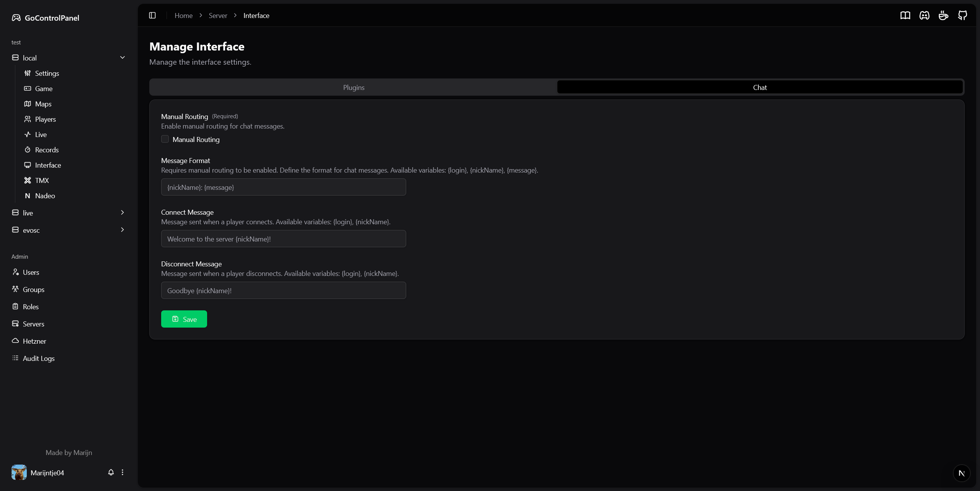Open the Discord icon link
Image resolution: width=980 pixels, height=491 pixels.
[x=924, y=15]
